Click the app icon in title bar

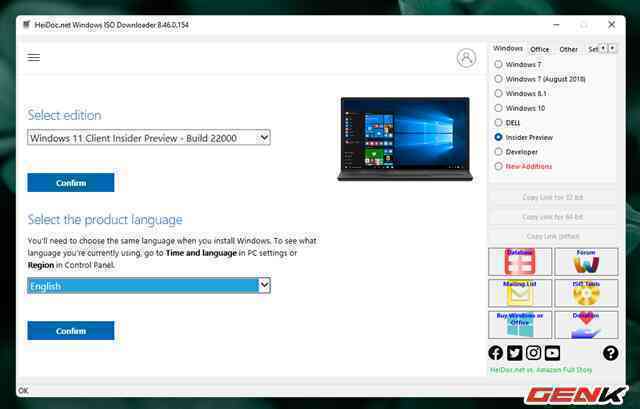point(27,24)
